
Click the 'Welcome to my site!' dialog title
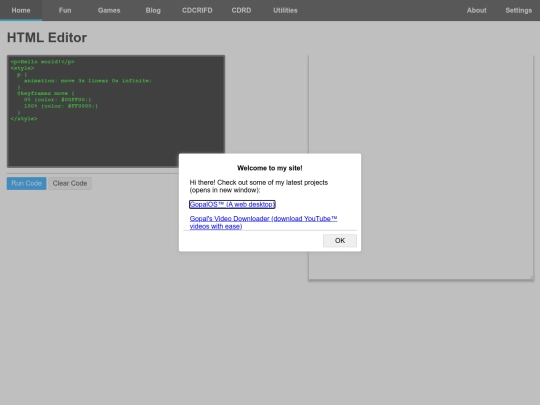pyautogui.click(x=270, y=168)
